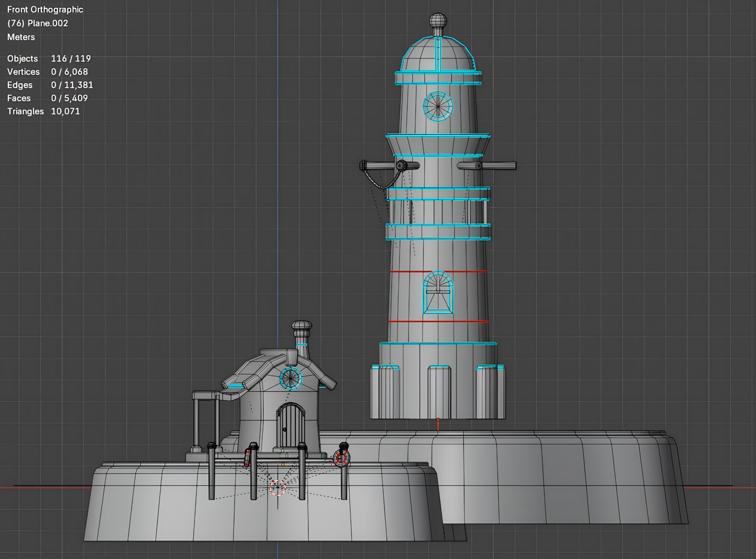Select the lighthouse dome roof

click(438, 54)
